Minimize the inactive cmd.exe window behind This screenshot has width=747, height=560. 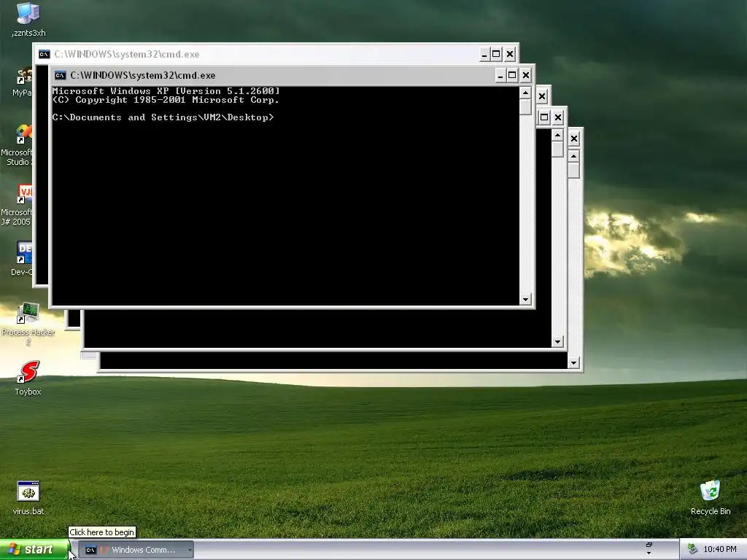484,54
